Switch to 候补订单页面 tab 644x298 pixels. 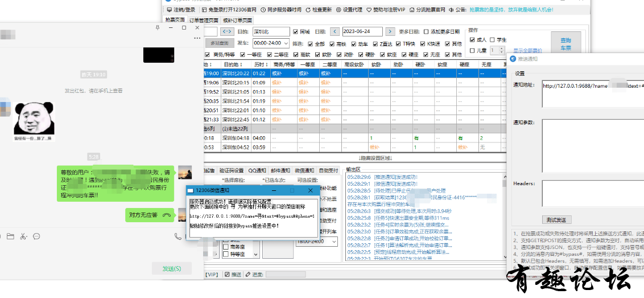(x=237, y=20)
